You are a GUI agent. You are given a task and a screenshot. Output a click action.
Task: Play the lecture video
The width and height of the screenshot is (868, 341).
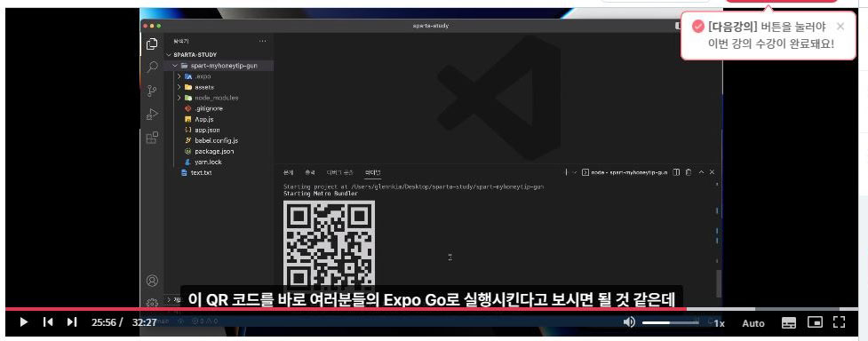pyautogui.click(x=23, y=322)
